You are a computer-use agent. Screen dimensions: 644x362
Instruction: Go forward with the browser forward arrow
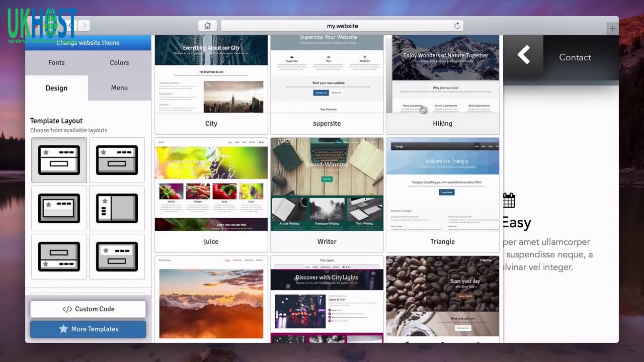(x=84, y=25)
